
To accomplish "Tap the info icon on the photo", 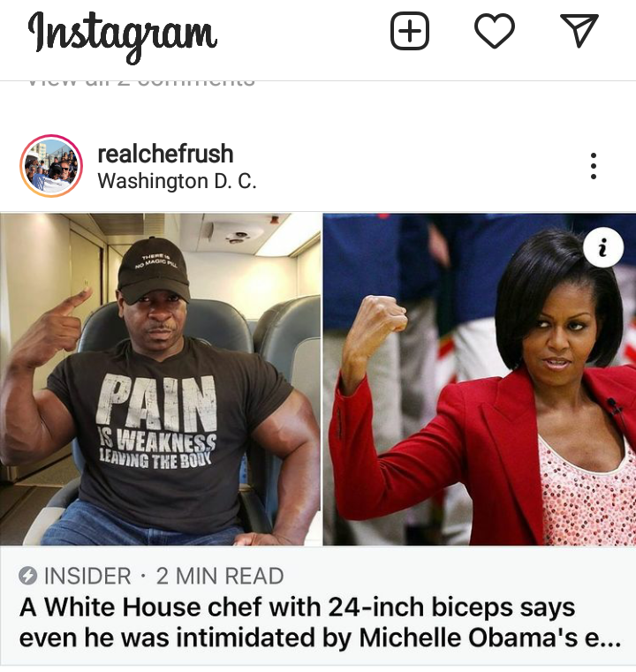I will 603,248.
